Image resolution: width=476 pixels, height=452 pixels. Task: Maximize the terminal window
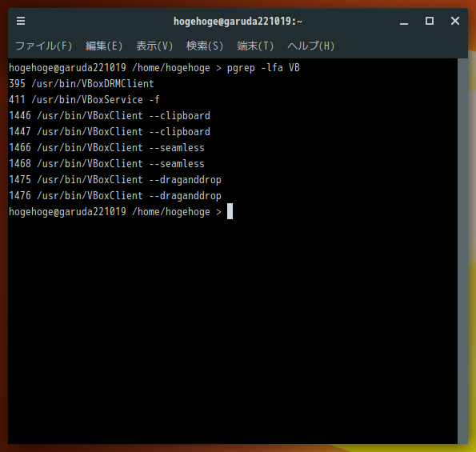(x=430, y=21)
